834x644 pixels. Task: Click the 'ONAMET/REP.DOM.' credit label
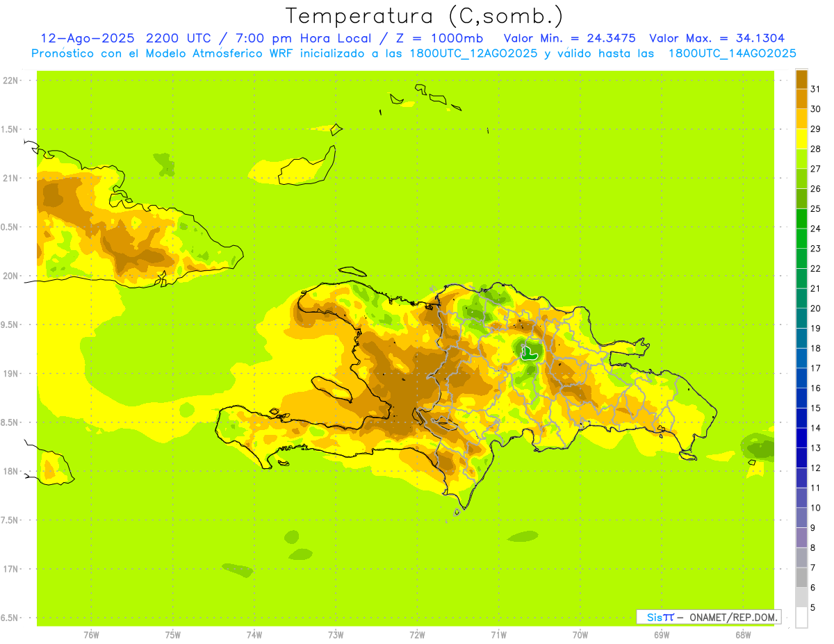[733, 617]
